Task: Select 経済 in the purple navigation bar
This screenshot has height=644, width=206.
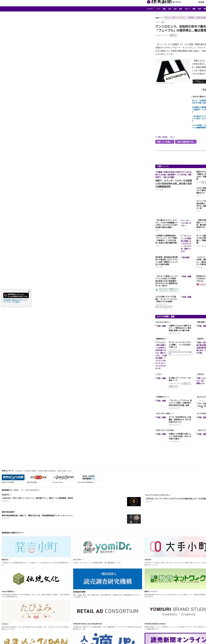Action: pos(180,9)
